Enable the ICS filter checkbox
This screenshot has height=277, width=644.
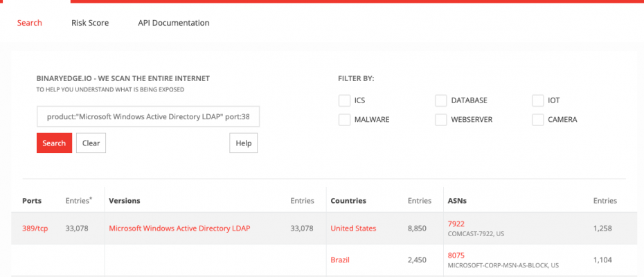coord(344,100)
